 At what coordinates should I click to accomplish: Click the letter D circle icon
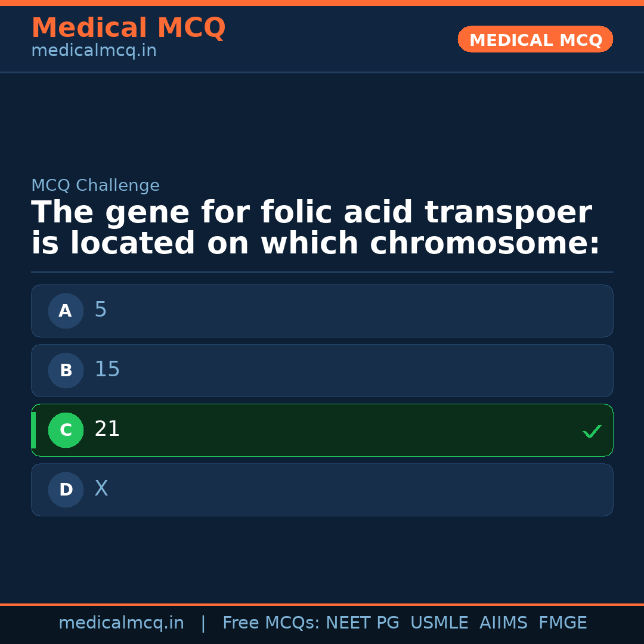pos(66,490)
